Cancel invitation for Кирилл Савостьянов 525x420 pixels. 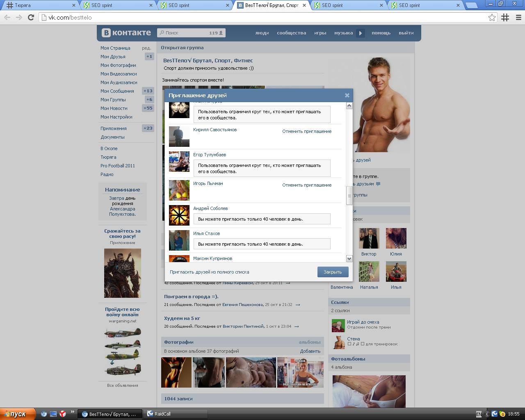coord(307,131)
